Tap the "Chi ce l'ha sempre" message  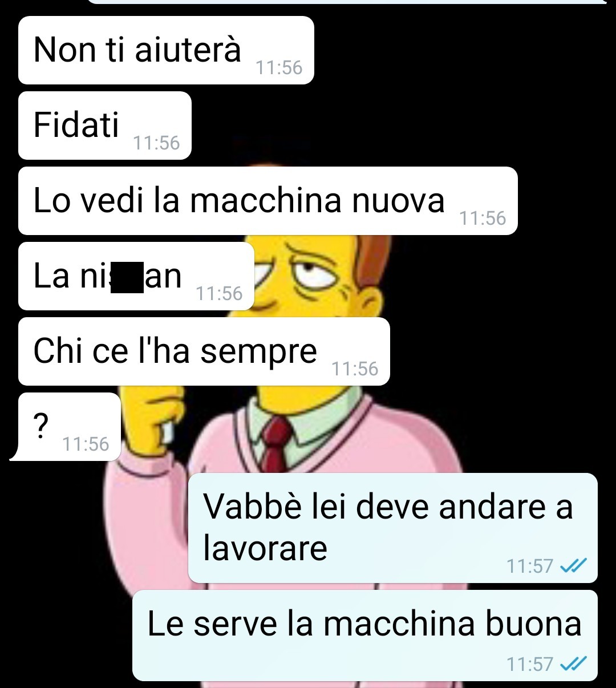(204, 351)
